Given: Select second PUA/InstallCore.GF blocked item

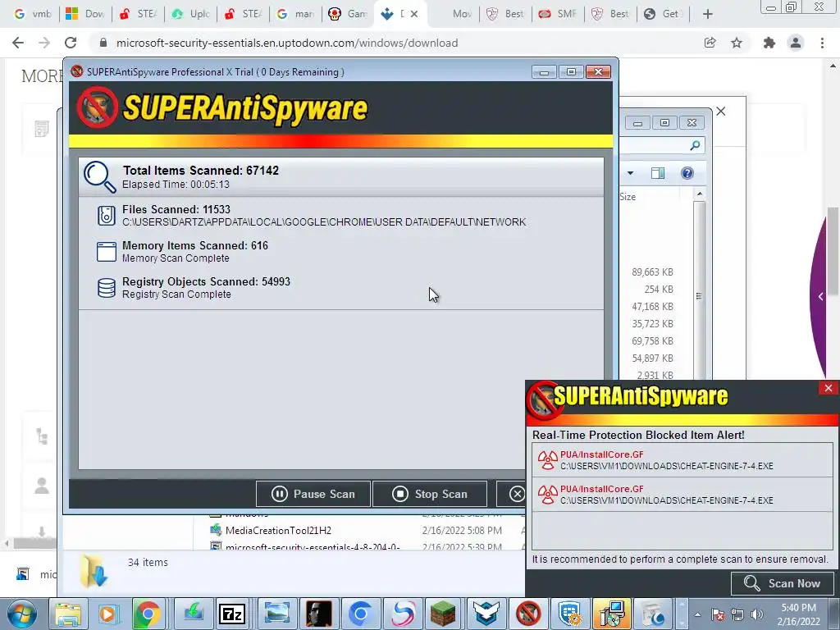Looking at the screenshot, I should (x=682, y=494).
